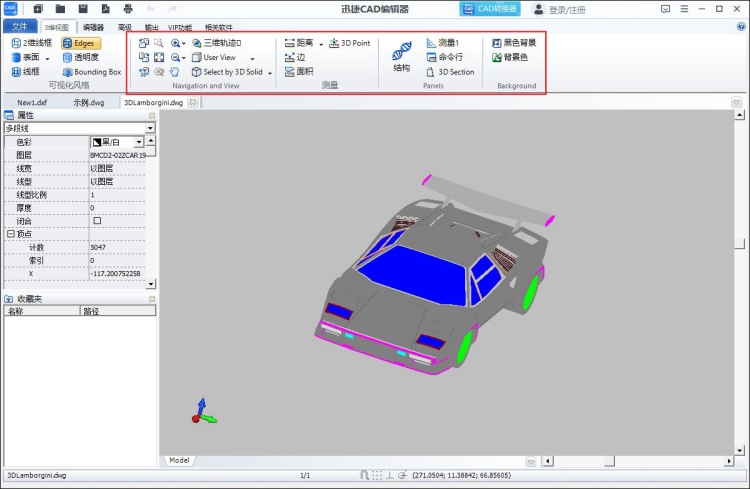Viewport: 750px width, 489px height.
Task: Select the 边 edge measure tool
Action: point(295,57)
